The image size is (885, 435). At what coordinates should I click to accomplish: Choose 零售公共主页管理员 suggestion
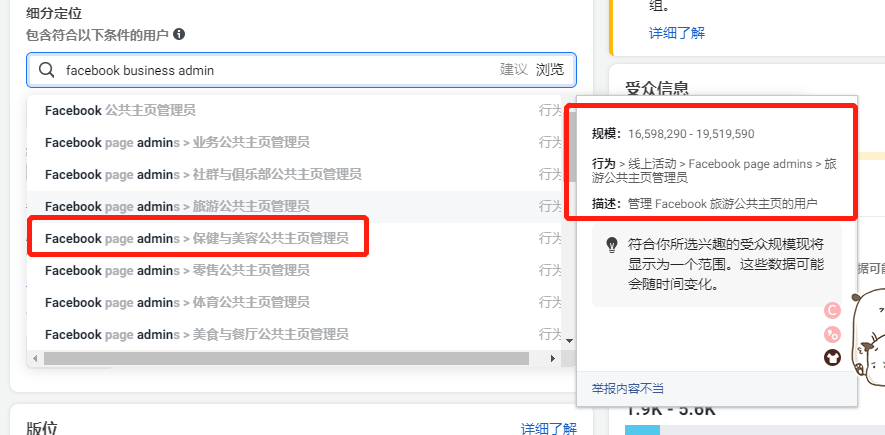click(294, 271)
